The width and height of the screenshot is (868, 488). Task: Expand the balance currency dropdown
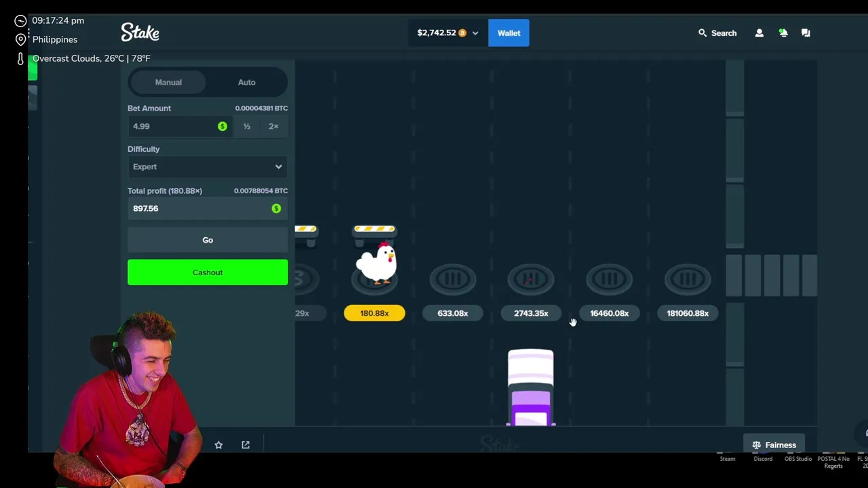[x=475, y=33]
